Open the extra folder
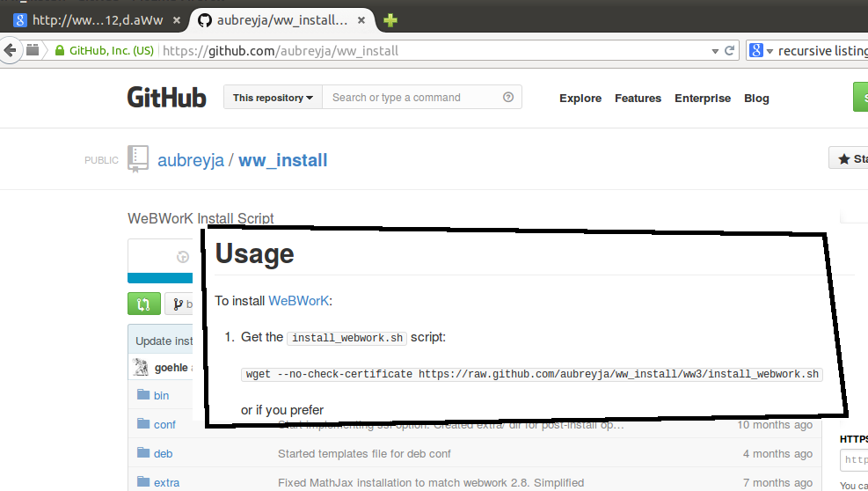Viewport: 868px width, 491px height. [x=166, y=483]
